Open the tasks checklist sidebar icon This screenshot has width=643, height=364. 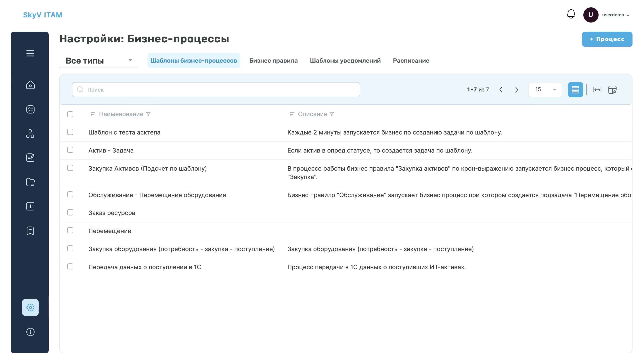[30, 109]
